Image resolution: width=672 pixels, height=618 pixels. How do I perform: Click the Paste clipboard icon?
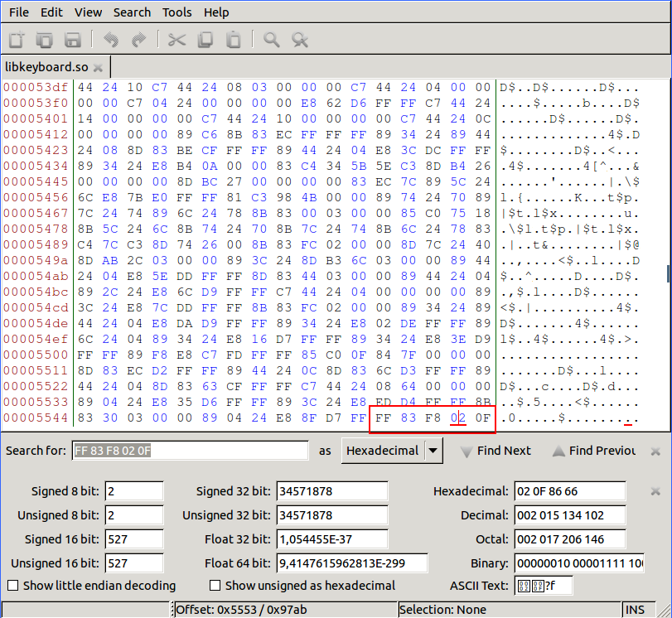click(234, 39)
